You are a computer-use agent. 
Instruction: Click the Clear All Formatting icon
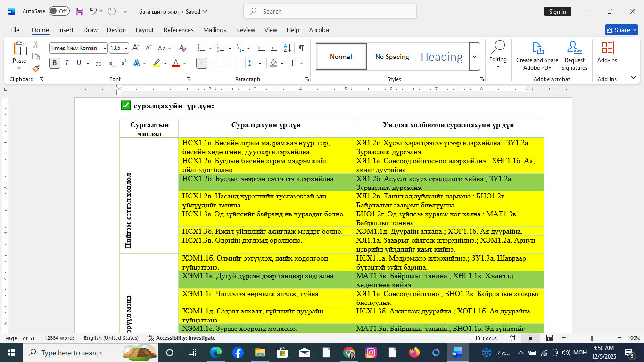[x=183, y=48]
